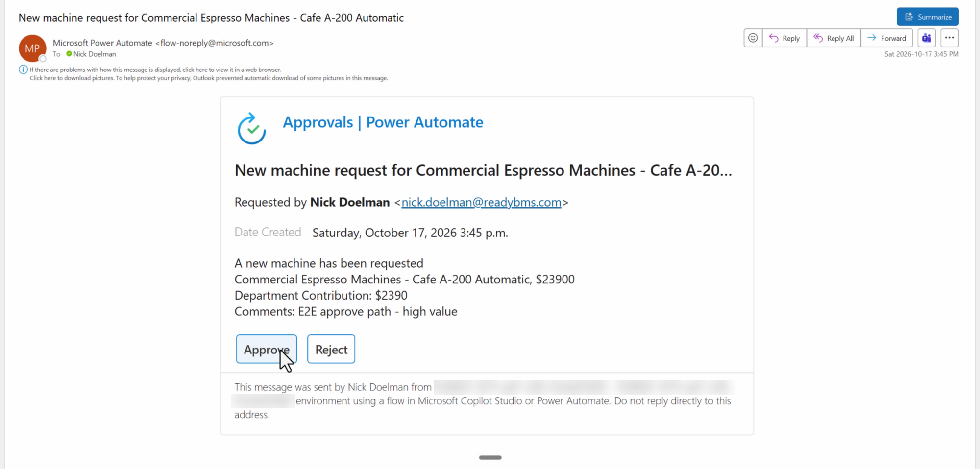Open the Approvals | Power Automate header link
Viewport: 980px width, 469px height.
pyautogui.click(x=383, y=122)
